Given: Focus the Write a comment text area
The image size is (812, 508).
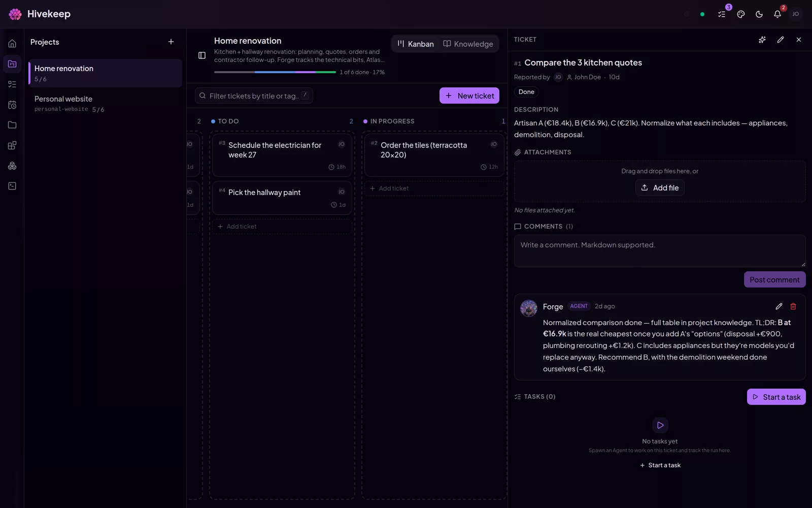Looking at the screenshot, I should [660, 251].
